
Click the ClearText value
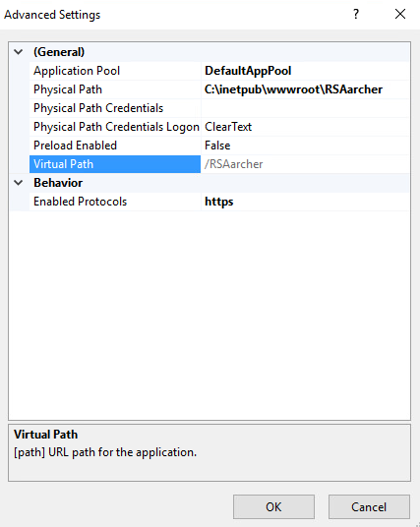click(x=228, y=127)
